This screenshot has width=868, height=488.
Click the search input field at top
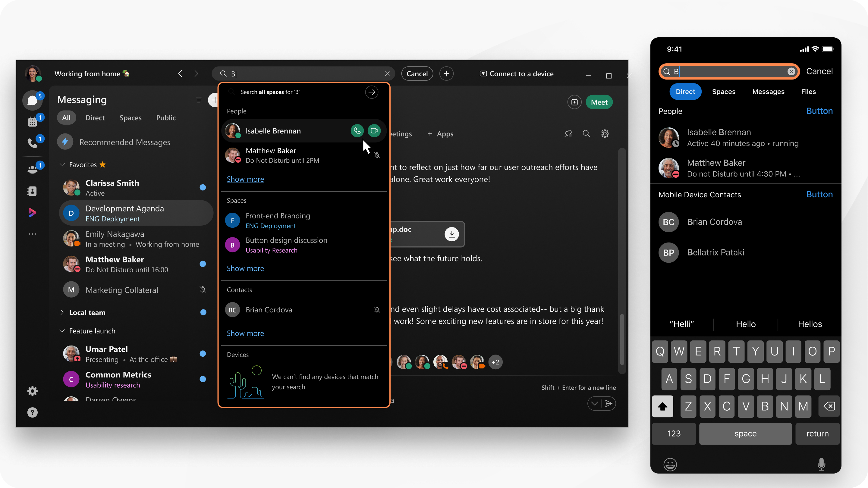(x=304, y=73)
